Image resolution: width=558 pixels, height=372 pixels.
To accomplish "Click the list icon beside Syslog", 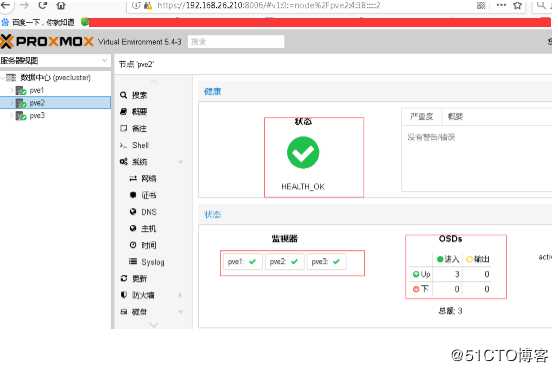I will point(133,262).
